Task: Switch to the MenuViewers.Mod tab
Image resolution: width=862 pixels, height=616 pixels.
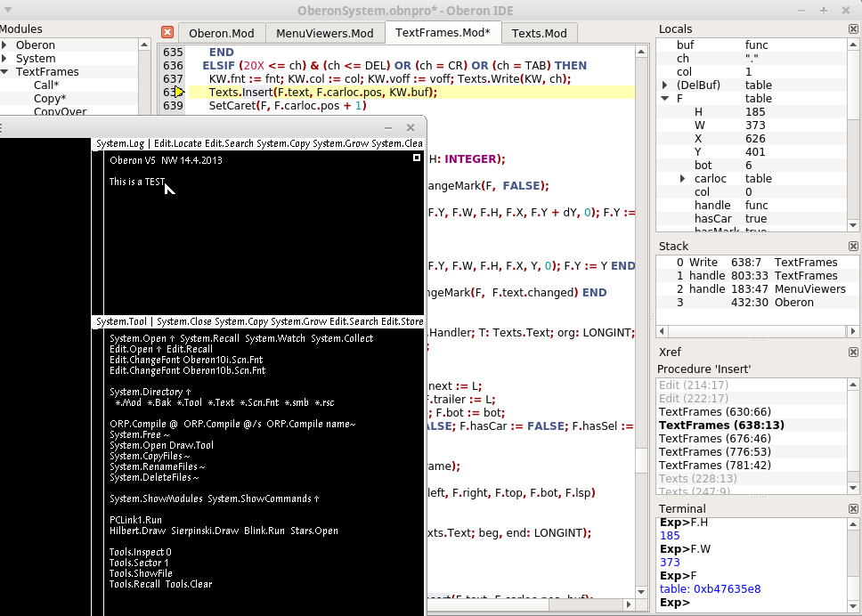Action: (324, 33)
